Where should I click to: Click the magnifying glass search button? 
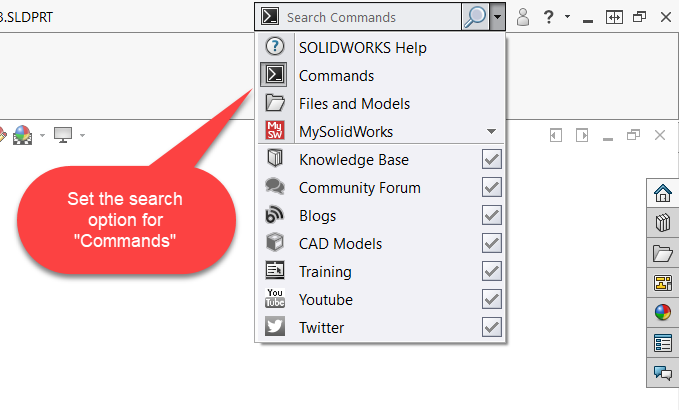pos(475,17)
